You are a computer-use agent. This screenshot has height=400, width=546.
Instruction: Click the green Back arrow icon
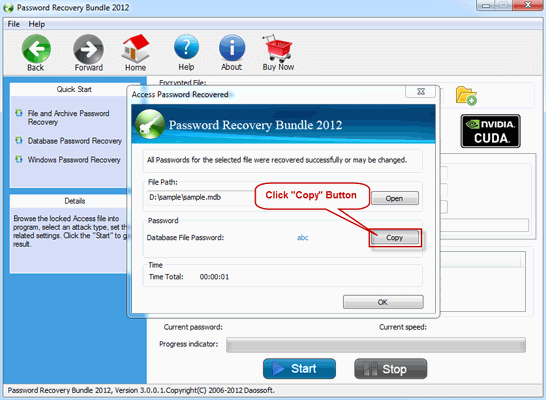[36, 49]
